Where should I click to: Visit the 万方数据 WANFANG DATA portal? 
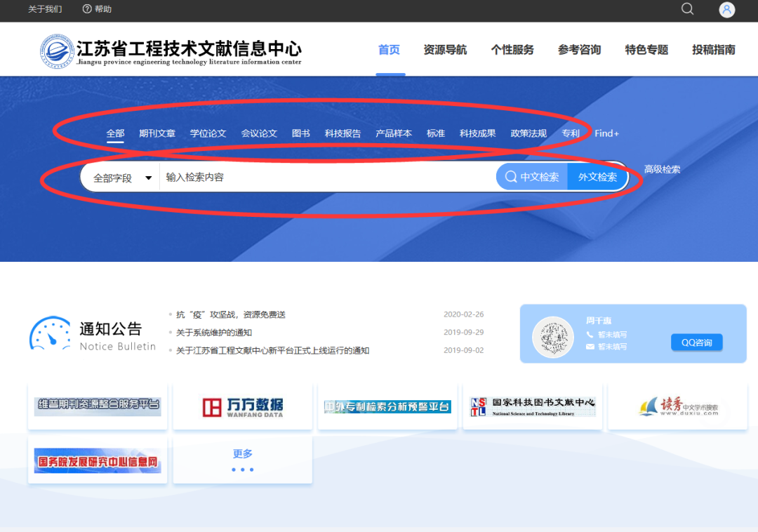(242, 406)
